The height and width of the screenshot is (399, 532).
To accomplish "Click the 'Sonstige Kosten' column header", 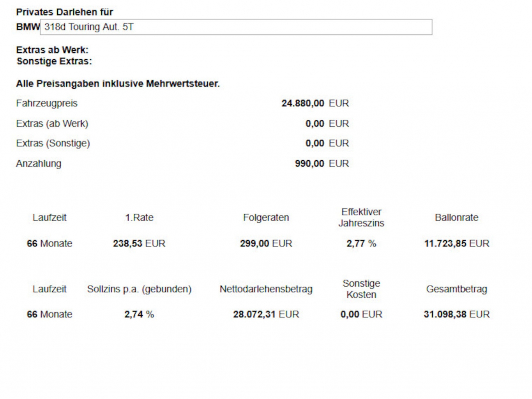I will 361,289.
